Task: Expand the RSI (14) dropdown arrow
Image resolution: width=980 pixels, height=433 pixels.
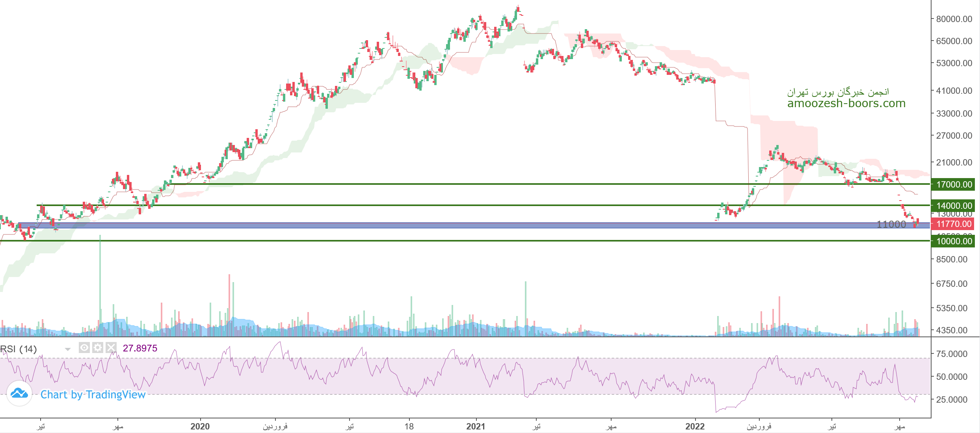Action: (67, 349)
